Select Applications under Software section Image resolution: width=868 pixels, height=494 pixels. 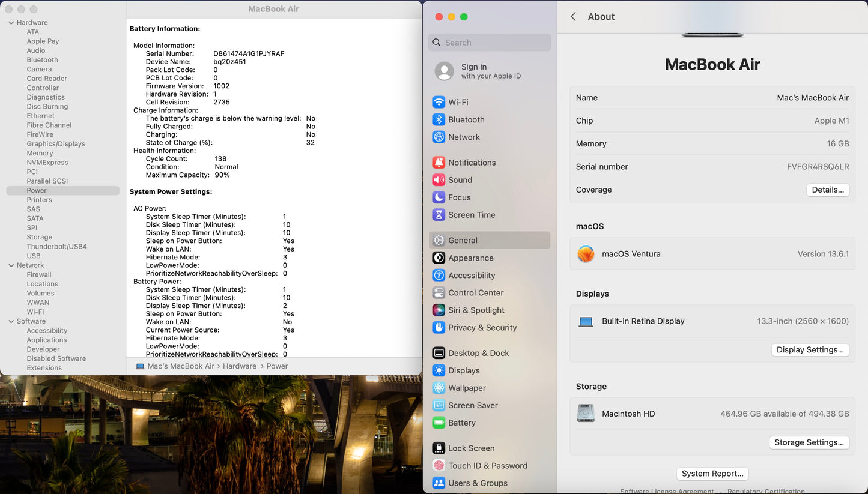[47, 340]
